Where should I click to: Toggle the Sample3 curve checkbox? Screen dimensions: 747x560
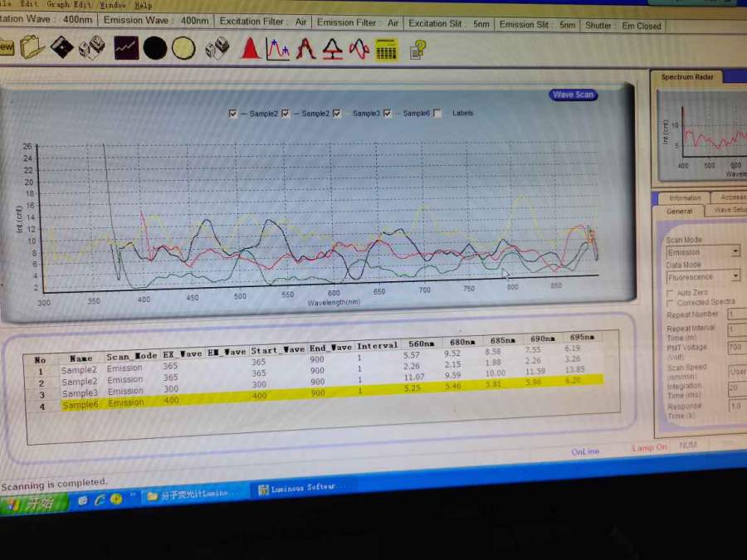(x=337, y=114)
